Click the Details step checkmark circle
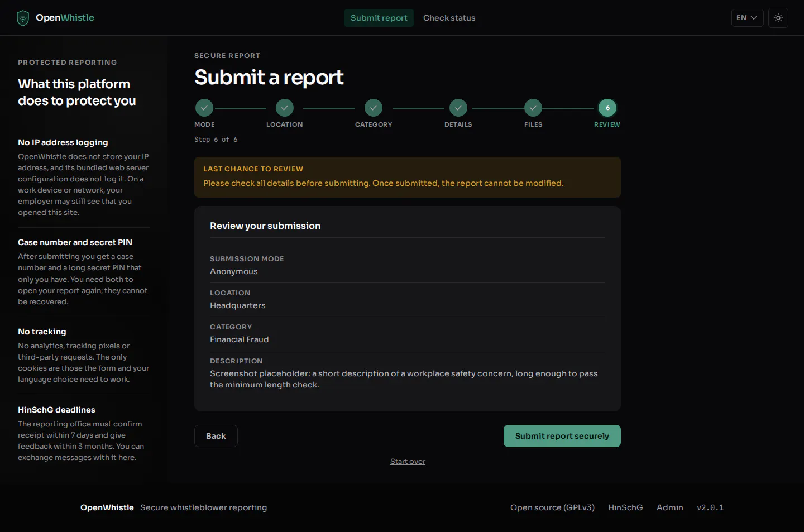 click(x=458, y=108)
